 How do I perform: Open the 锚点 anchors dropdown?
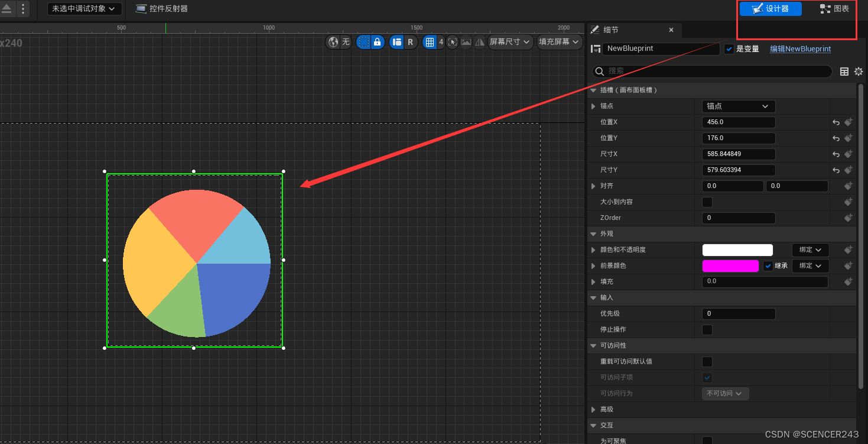pyautogui.click(x=739, y=106)
